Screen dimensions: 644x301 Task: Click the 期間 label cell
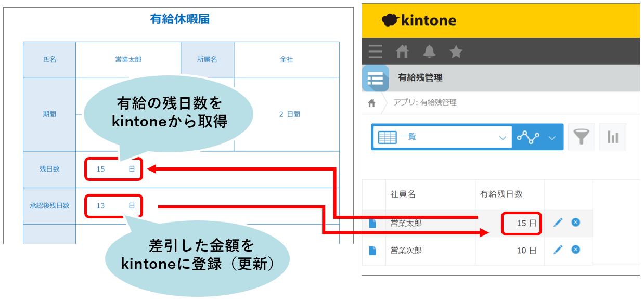point(49,114)
